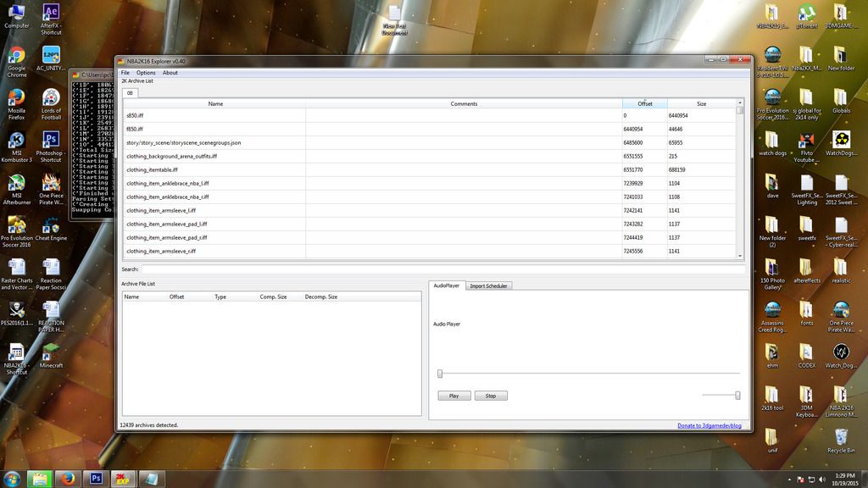
Task: Open the File menu
Action: [x=125, y=73]
